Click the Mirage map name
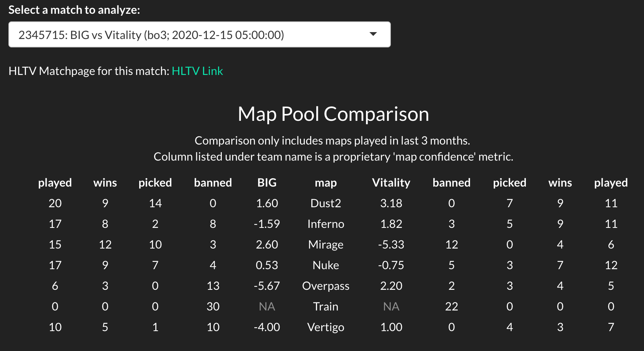This screenshot has height=351, width=644. (x=325, y=245)
